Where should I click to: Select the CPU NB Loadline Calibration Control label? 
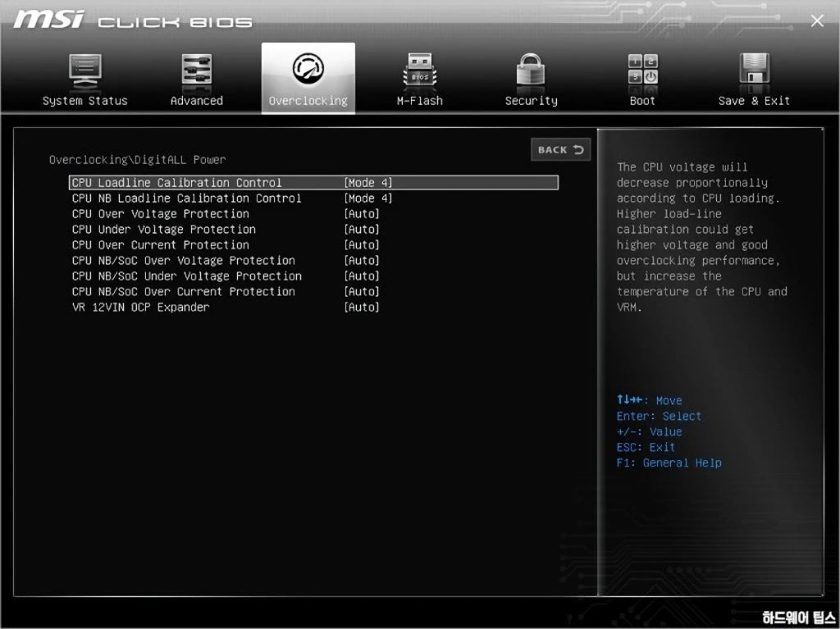[186, 198]
